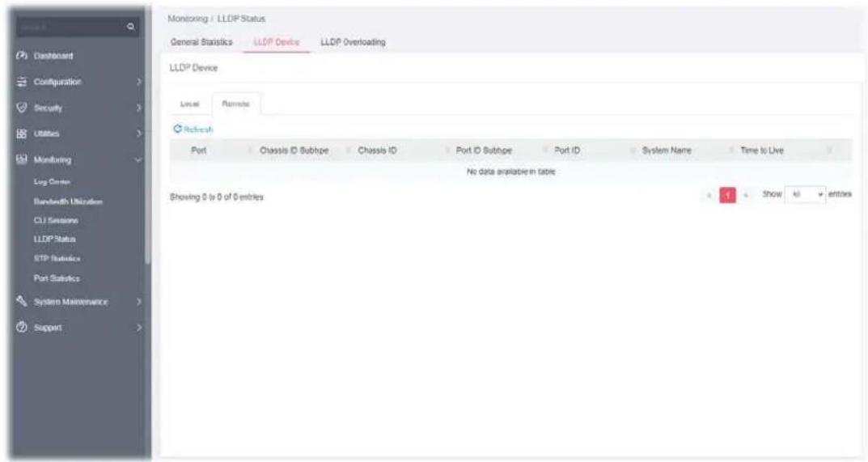Go to page 1 button
The width and height of the screenshot is (868, 462).
[x=727, y=195]
